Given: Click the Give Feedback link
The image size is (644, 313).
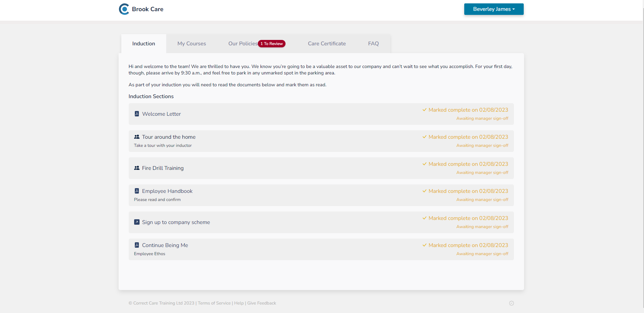Looking at the screenshot, I should coord(262,303).
